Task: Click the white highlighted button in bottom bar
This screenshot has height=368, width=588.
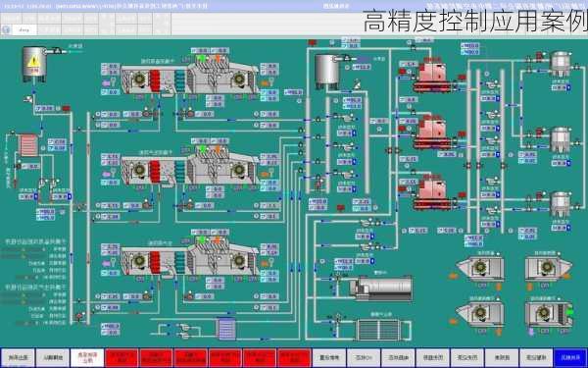Action: pos(87,358)
